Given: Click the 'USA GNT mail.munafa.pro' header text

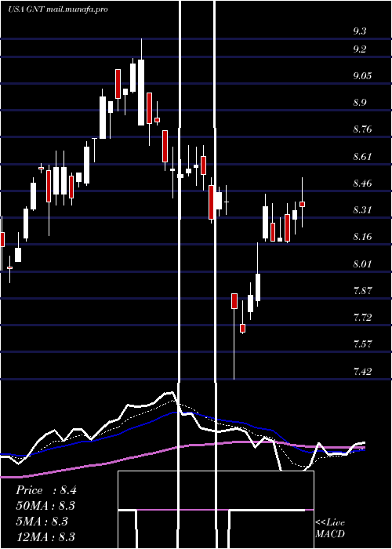Looking at the screenshot, I should 58,9.
